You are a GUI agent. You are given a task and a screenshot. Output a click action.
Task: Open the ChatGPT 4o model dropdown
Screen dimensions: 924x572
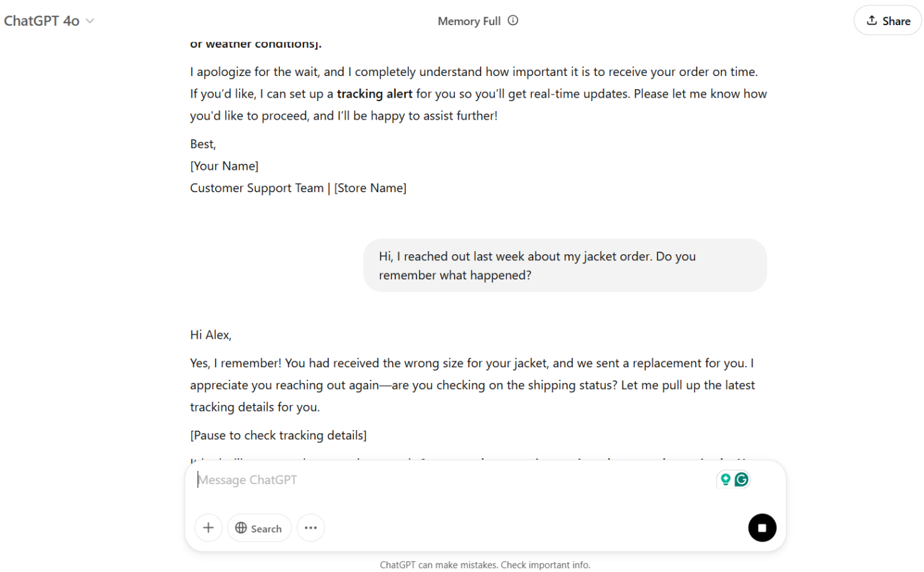(49, 20)
